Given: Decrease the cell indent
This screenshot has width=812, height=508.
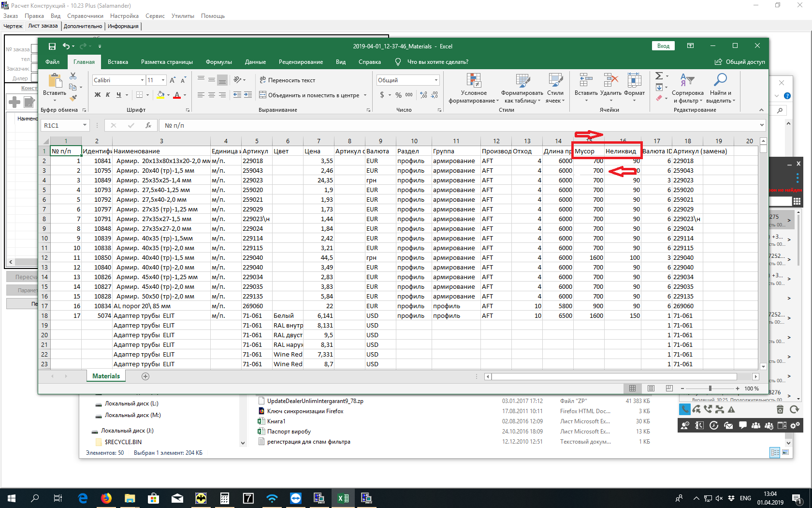Looking at the screenshot, I should point(237,95).
